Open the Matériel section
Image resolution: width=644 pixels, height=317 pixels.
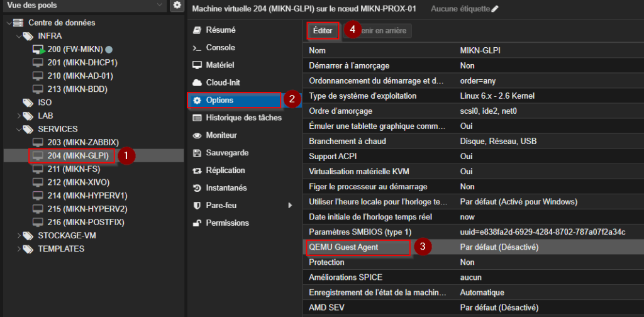[x=245, y=65]
